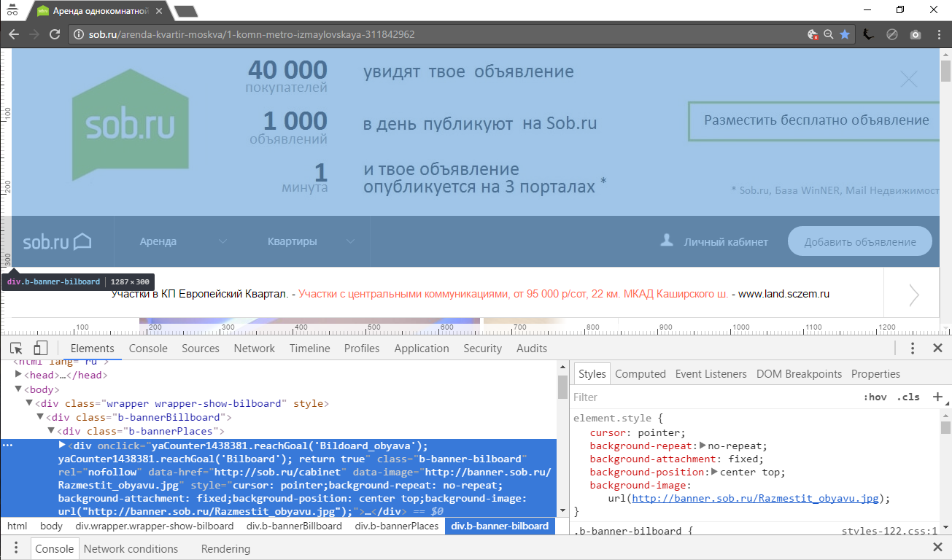Click the ad carousel next arrow
Viewport: 952px width, 560px height.
pyautogui.click(x=913, y=295)
